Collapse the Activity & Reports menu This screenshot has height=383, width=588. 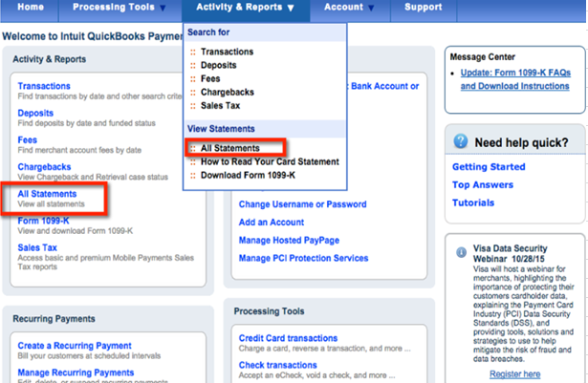[x=246, y=7]
